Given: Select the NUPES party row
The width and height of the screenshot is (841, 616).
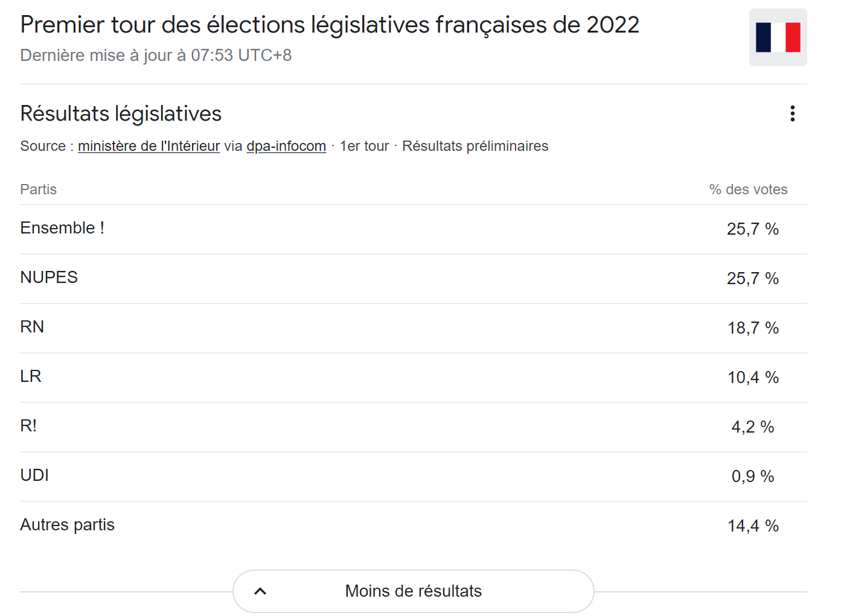Looking at the screenshot, I should click(414, 279).
